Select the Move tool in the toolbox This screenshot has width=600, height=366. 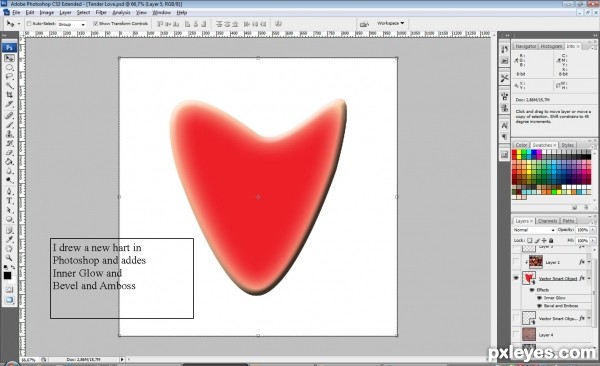(9, 58)
